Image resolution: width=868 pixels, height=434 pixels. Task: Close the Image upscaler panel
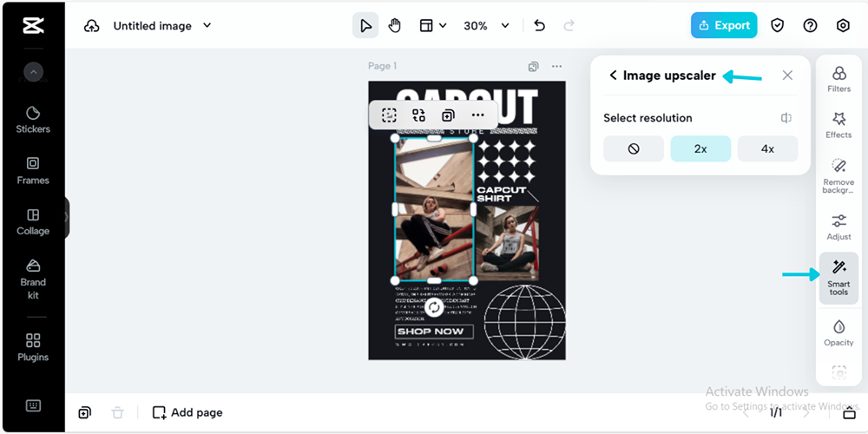[x=787, y=76]
